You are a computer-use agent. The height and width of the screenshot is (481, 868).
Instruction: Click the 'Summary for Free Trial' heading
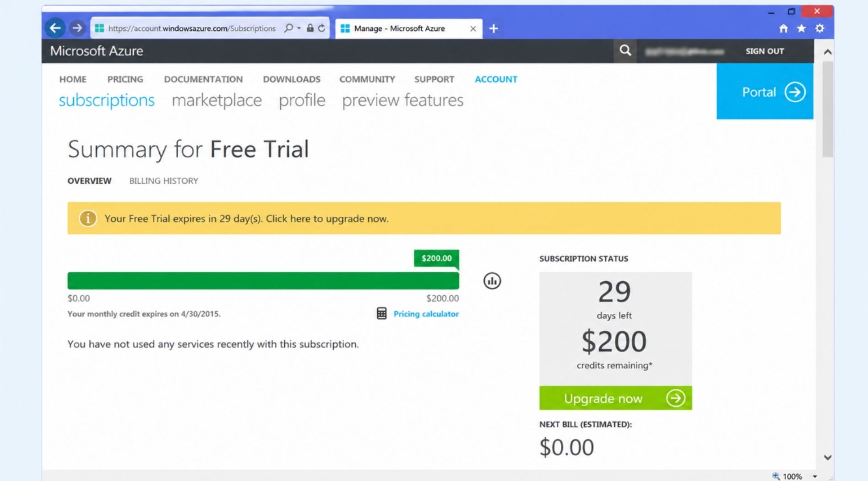click(188, 149)
